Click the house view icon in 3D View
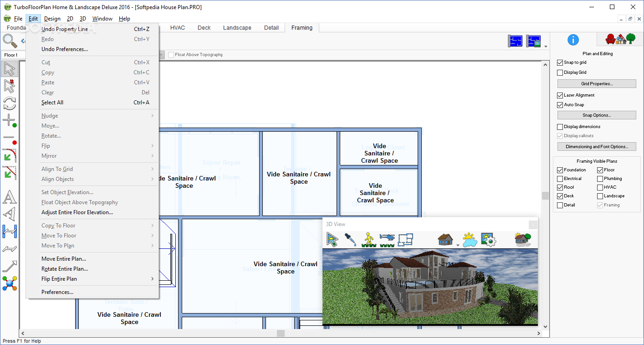Viewport: 644px width, 345px height. (x=445, y=239)
